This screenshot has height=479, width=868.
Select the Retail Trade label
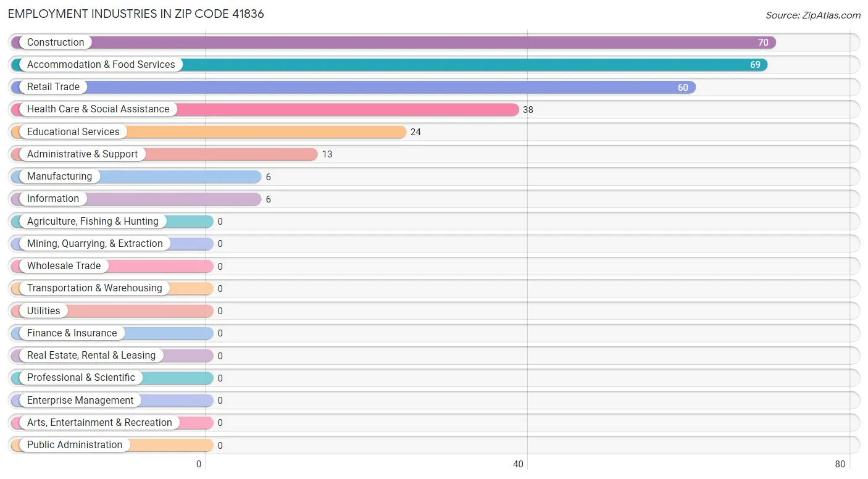(x=53, y=87)
